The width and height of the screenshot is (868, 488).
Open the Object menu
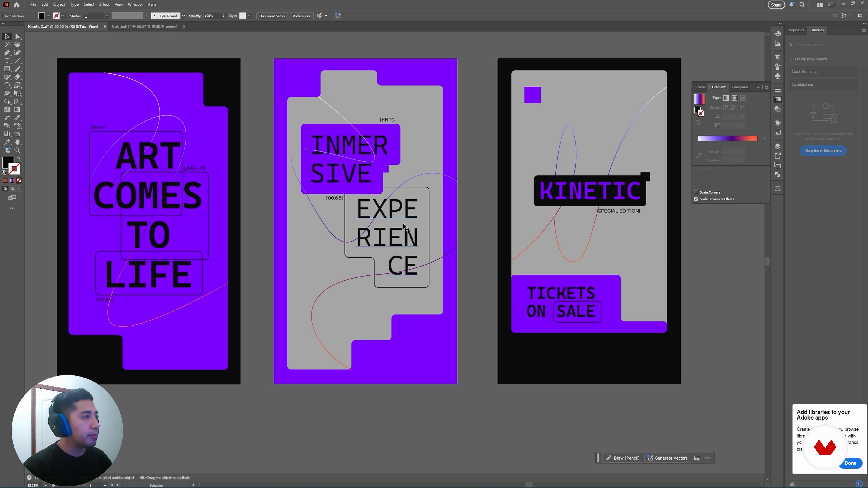[59, 4]
